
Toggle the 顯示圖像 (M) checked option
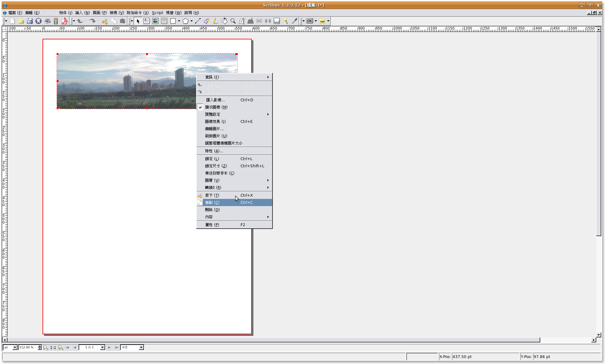click(216, 107)
